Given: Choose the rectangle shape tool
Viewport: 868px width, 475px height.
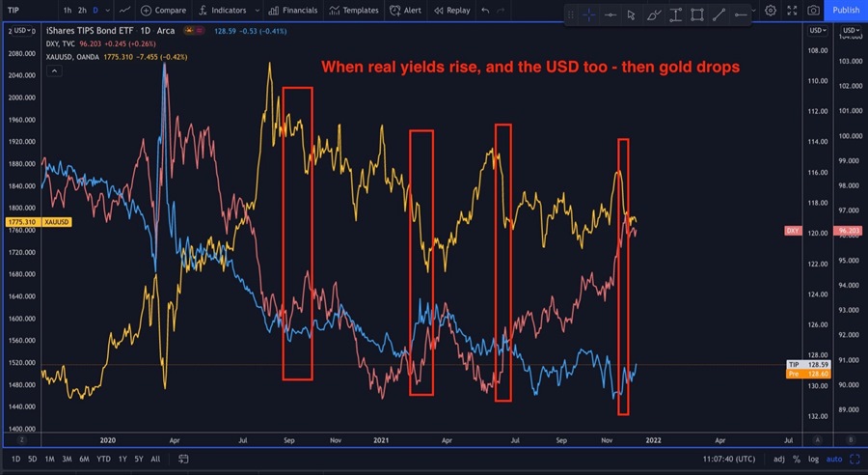Looking at the screenshot, I should tap(696, 14).
